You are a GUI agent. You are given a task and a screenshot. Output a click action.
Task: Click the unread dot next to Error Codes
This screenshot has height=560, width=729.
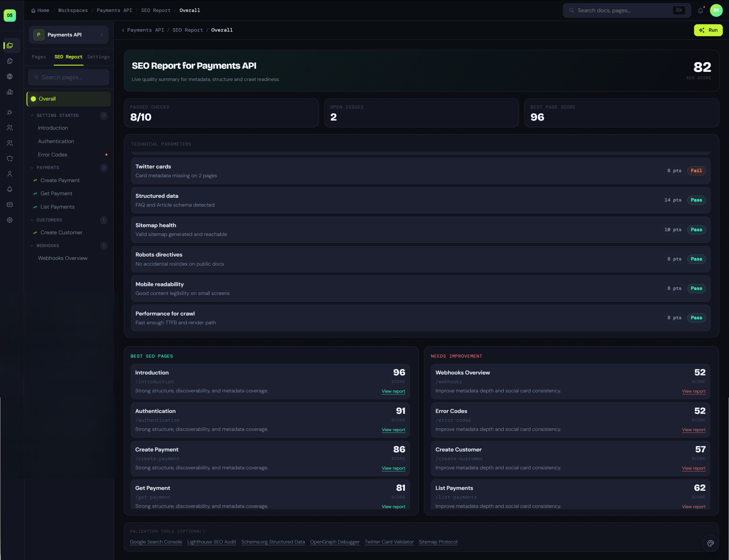tap(106, 154)
